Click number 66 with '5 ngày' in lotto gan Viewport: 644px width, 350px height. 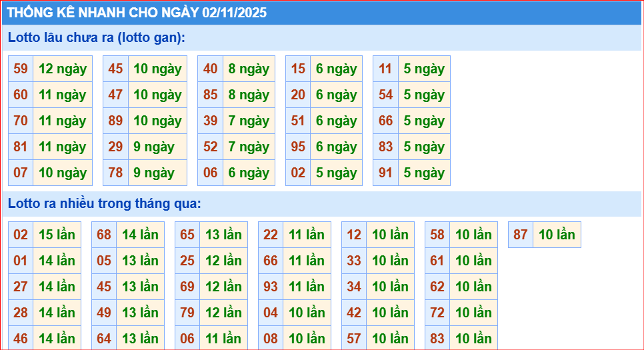tap(385, 121)
